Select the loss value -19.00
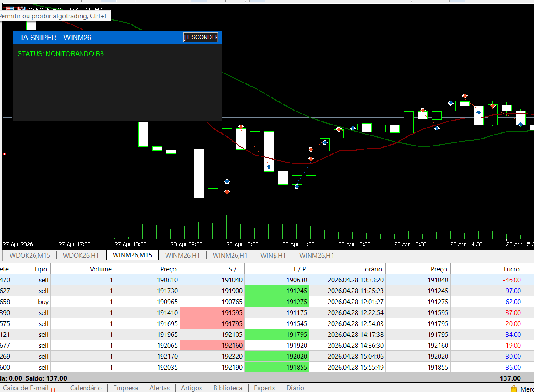 [511, 345]
